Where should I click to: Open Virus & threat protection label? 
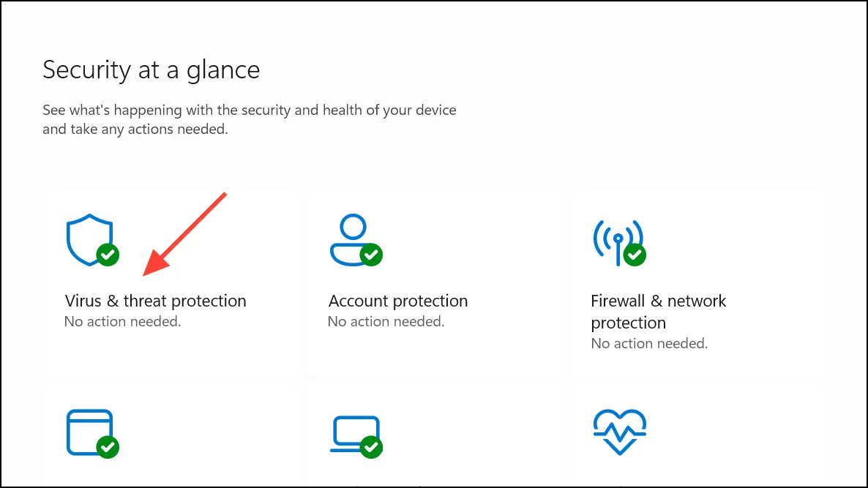point(156,301)
